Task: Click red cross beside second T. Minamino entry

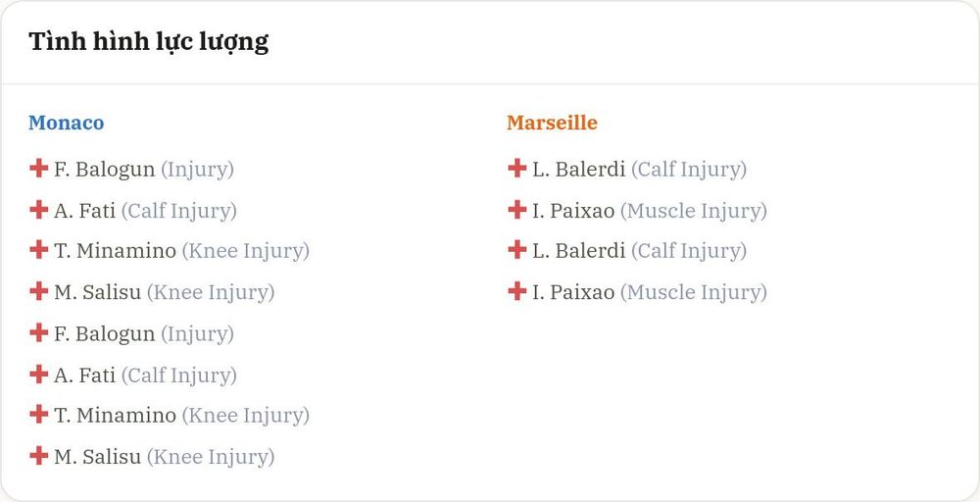Action: click(x=39, y=414)
